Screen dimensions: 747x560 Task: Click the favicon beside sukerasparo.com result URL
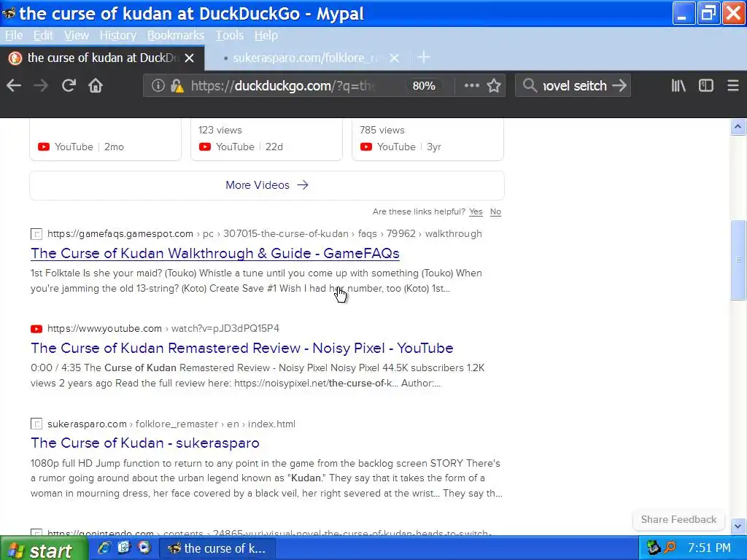[36, 424]
